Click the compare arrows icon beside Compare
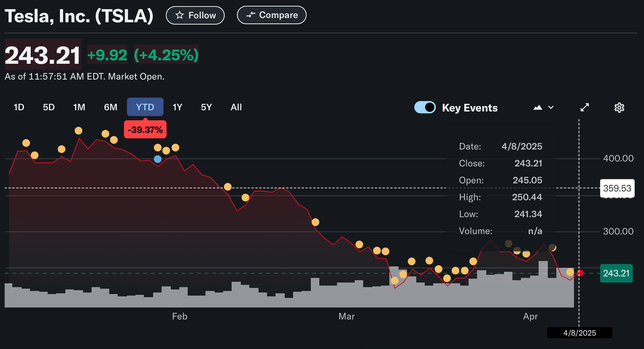Viewport: 644px width, 349px height. tap(251, 15)
